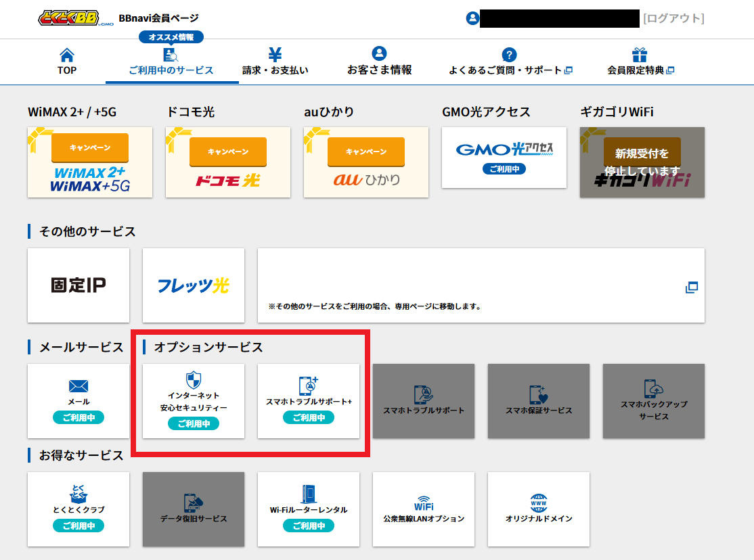754x560 pixels.
Task: Open the GMO光アクセス service tile
Action: 504,158
